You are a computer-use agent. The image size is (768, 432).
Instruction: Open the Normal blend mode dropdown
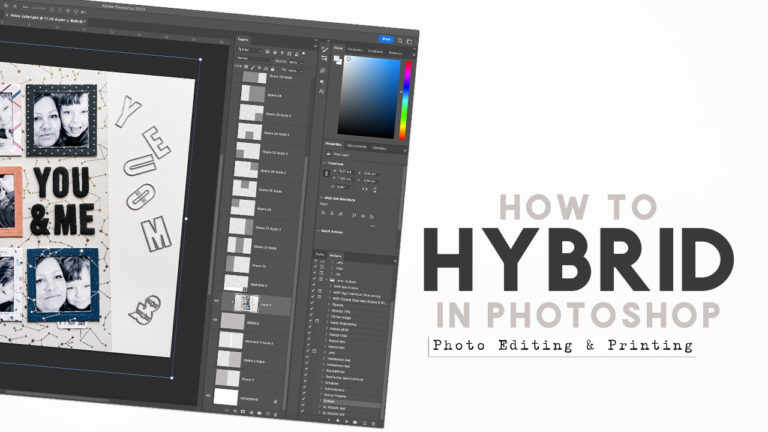[253, 58]
